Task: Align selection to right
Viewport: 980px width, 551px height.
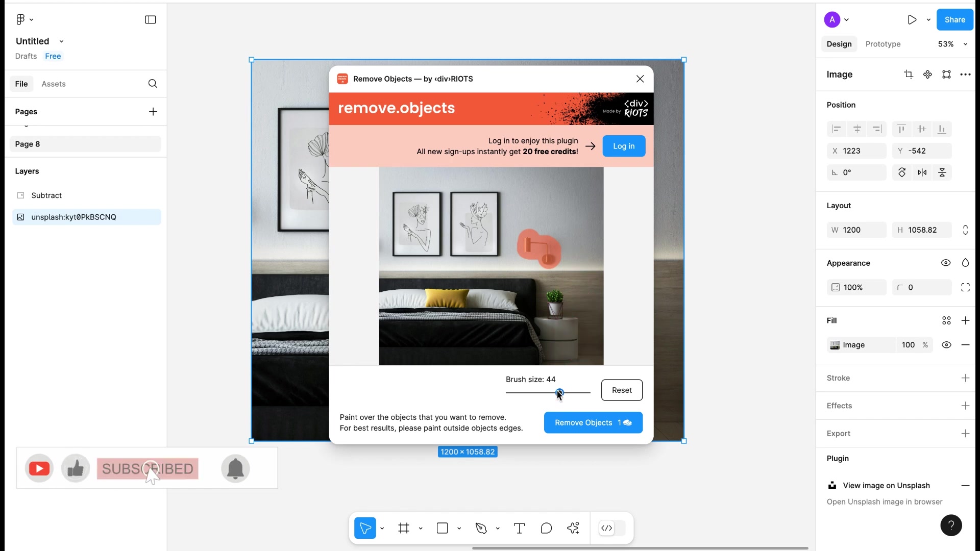Action: coord(877,129)
